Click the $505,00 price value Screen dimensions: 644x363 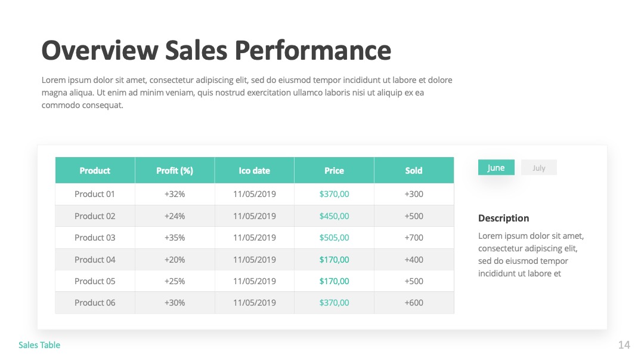coord(334,238)
